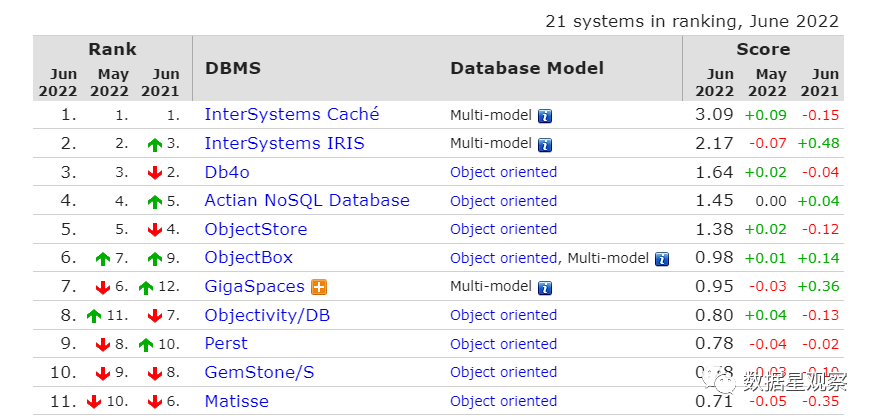Click info icon in InterSystems Caché row
Image resolution: width=876 pixels, height=420 pixels.
coord(545,116)
